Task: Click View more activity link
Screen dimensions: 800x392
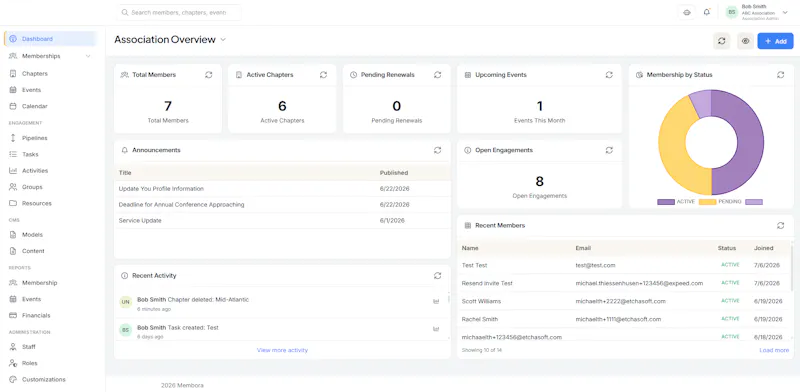Action: pyautogui.click(x=282, y=350)
